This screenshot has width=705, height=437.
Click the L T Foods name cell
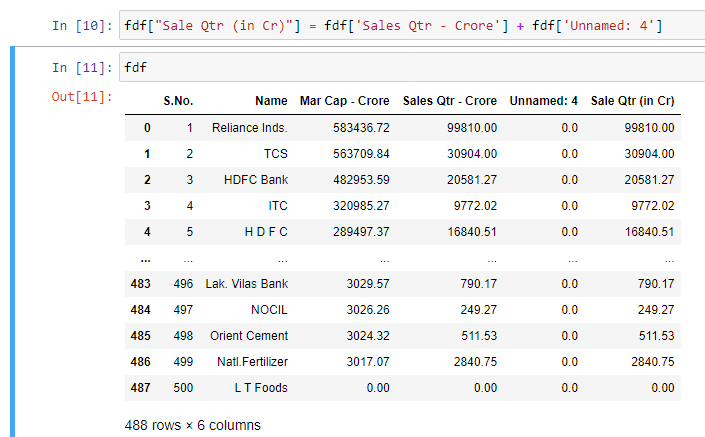(260, 388)
